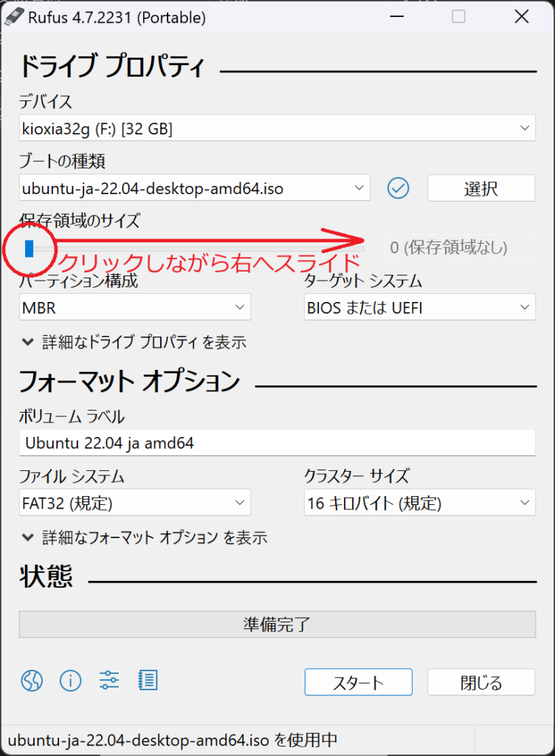This screenshot has height=756, width=555.
Task: Open the device dropdown kioxia32g
Action: pos(277,128)
